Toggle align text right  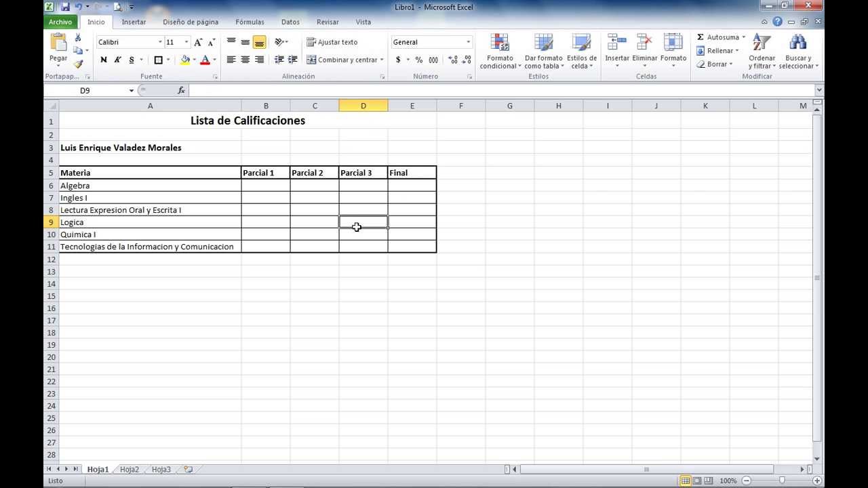point(259,60)
